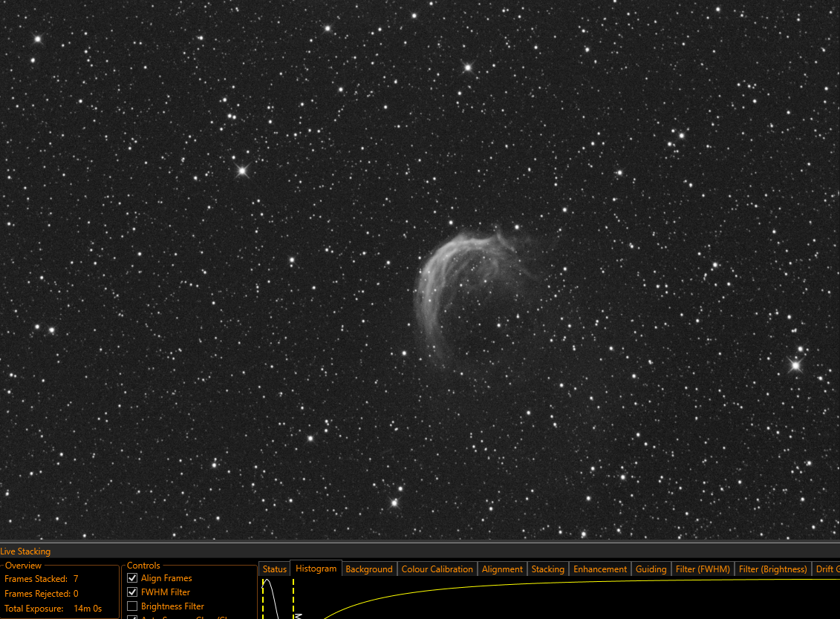Toggle the Align Frames checkbox
The width and height of the screenshot is (840, 619).
(132, 578)
